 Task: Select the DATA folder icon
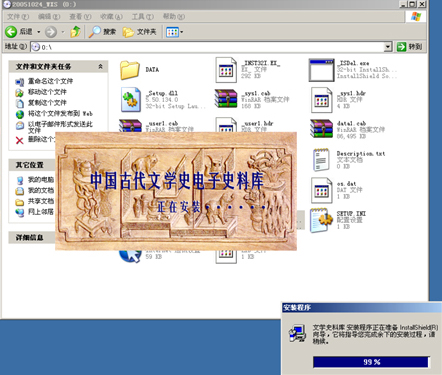pyautogui.click(x=130, y=70)
